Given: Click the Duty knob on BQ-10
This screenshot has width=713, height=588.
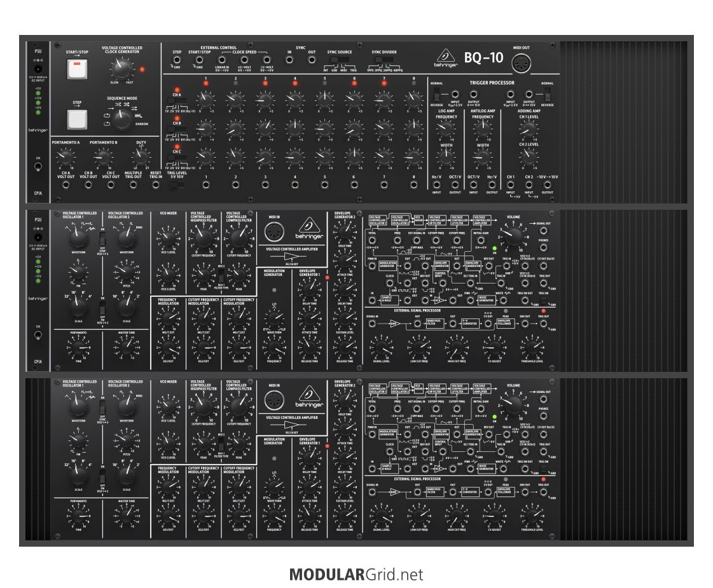Looking at the screenshot, I should pyautogui.click(x=141, y=157).
